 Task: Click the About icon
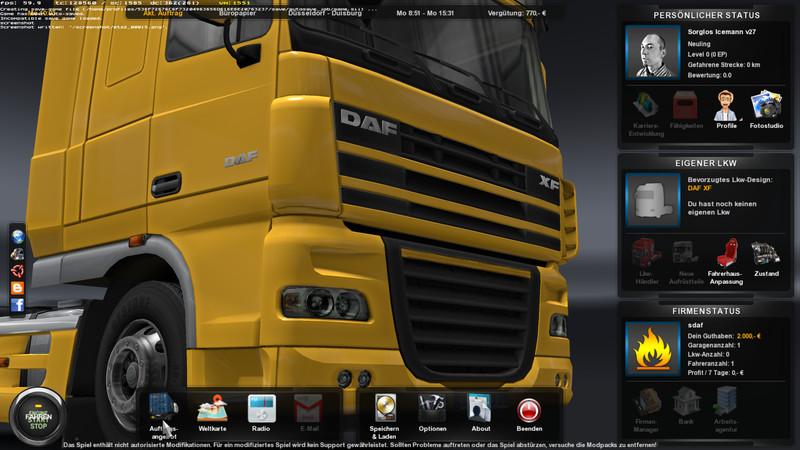(x=480, y=410)
